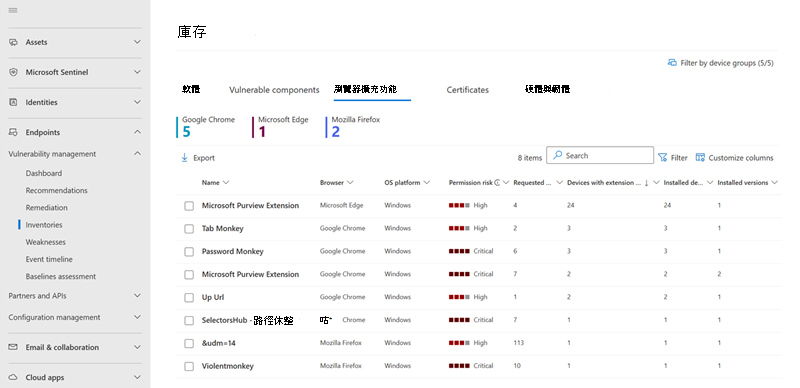Click the Permission risk info icon
800x388 pixels.
click(x=497, y=183)
